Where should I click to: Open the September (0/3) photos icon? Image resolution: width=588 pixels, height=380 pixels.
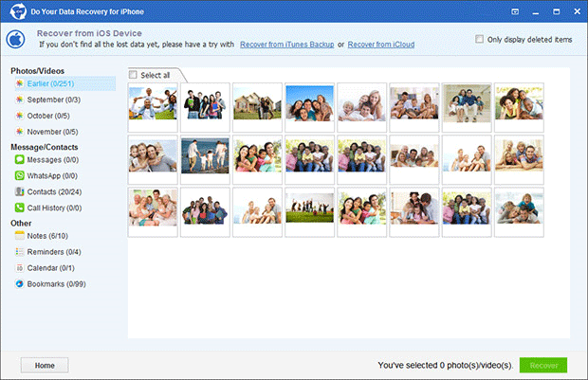[x=19, y=100]
